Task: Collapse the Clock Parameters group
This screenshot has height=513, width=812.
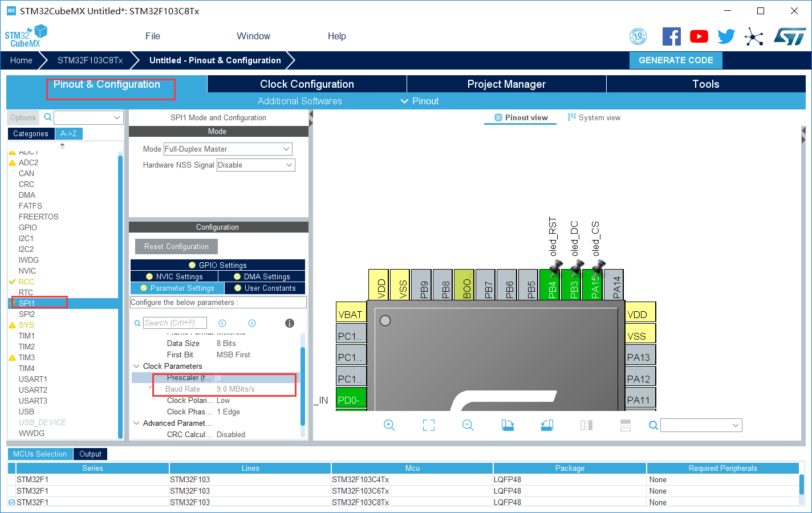Action: click(136, 366)
